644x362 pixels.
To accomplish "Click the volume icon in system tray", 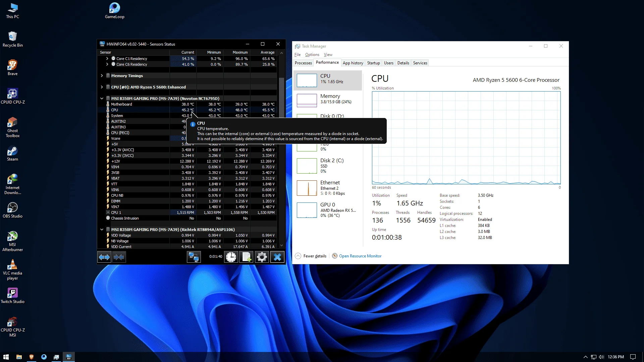I will click(601, 357).
